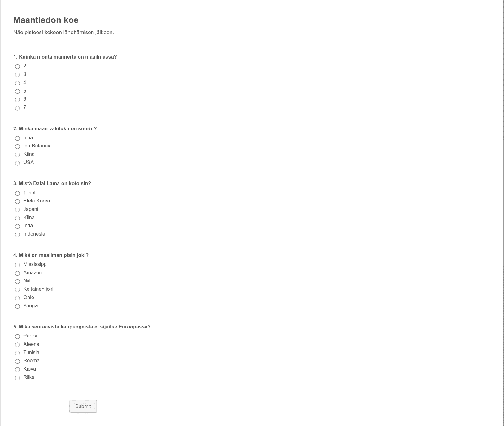Pick Iso-Britannia option
This screenshot has height=426, width=504.
click(x=17, y=146)
